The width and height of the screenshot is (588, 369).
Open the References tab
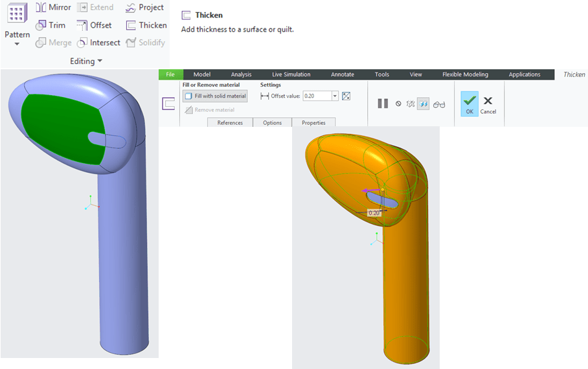230,122
